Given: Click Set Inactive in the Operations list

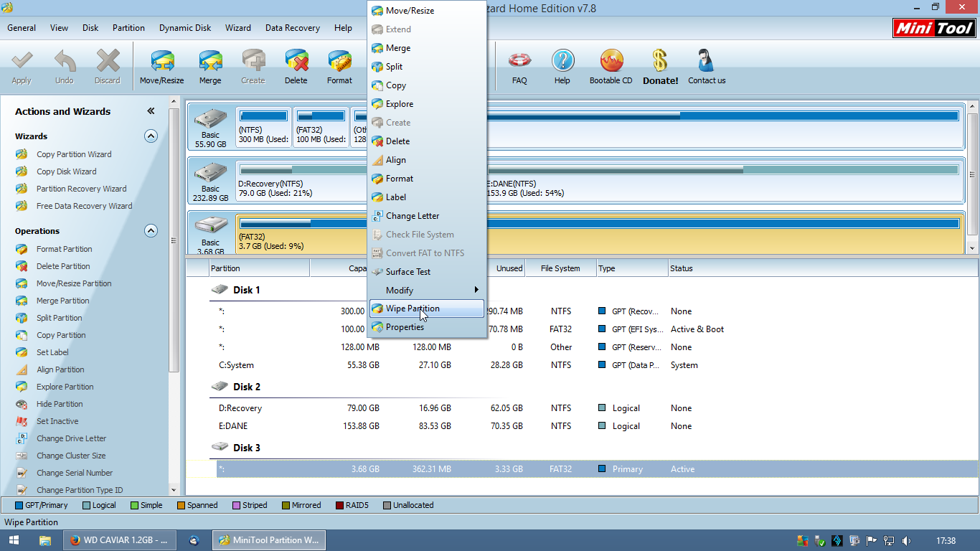Looking at the screenshot, I should [57, 421].
